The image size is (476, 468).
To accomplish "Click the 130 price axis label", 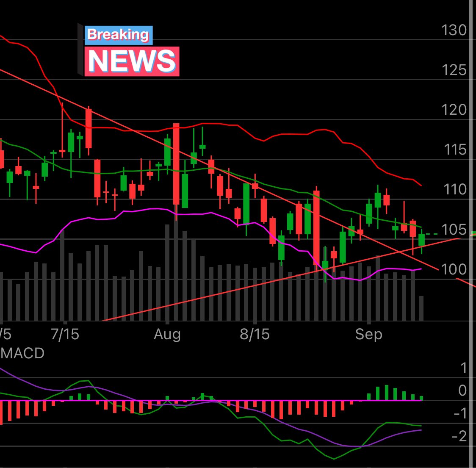I will click(454, 30).
